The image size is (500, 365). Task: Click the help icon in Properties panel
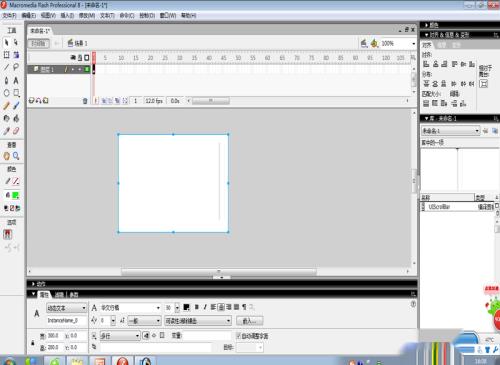[413, 304]
